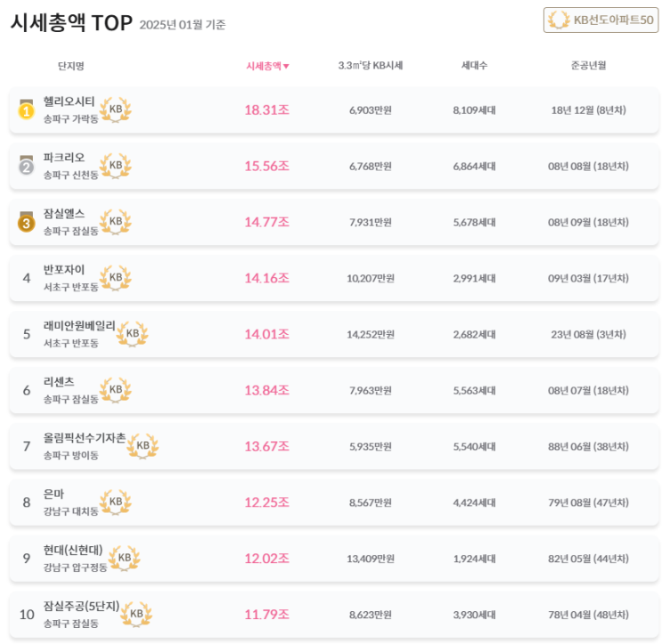
Task: Click the 단지명 column header
Action: point(70,66)
